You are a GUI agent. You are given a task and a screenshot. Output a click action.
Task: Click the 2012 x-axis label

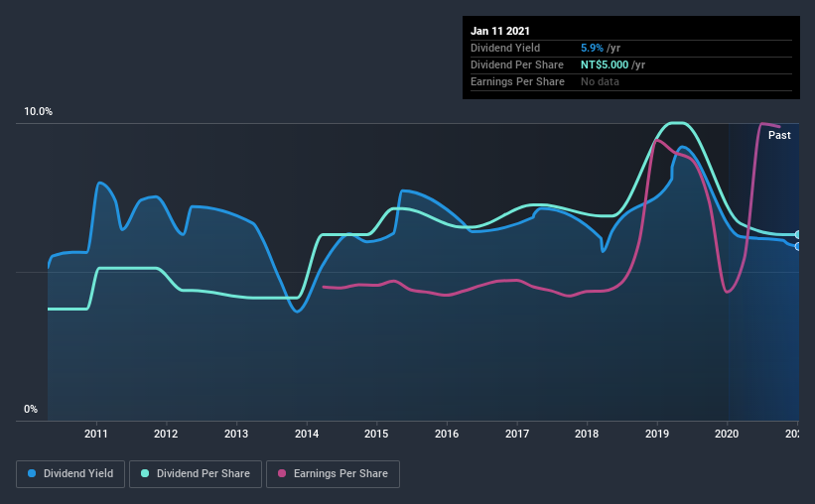tap(166, 434)
